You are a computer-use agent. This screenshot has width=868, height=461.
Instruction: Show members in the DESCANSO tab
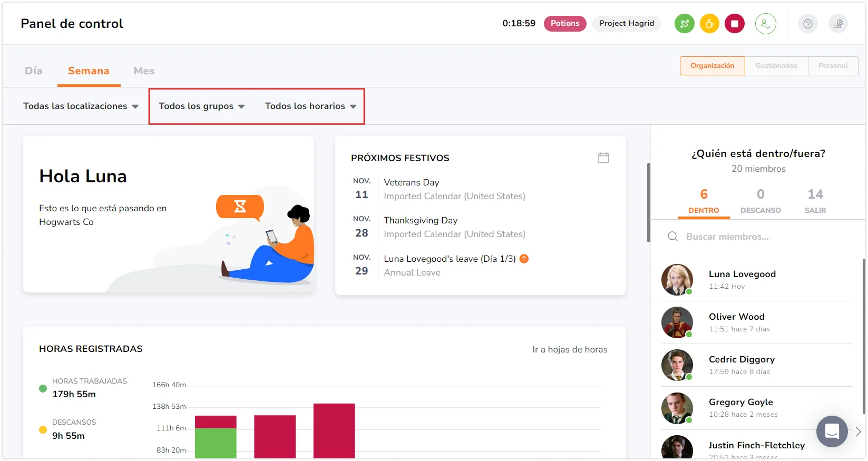pos(760,201)
